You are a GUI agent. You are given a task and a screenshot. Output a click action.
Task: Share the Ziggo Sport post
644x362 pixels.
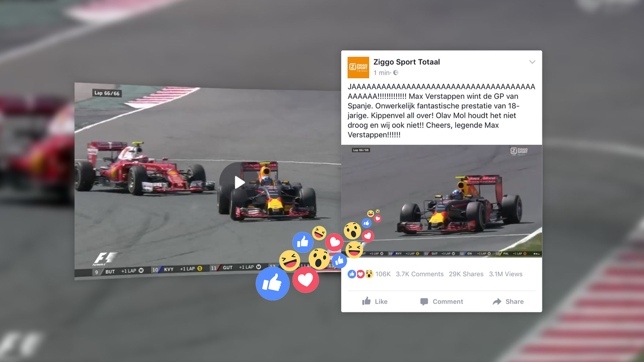508,301
